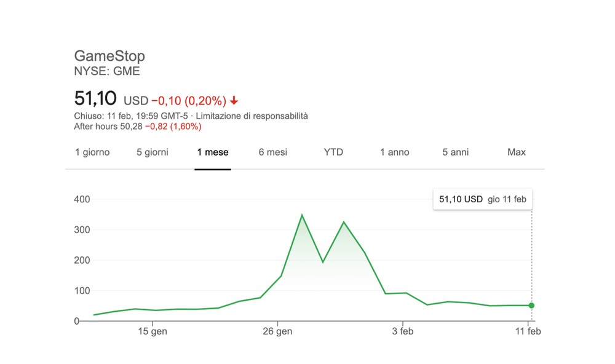Click the red down arrow price indicator
This screenshot has width=615, height=364.
click(x=234, y=101)
